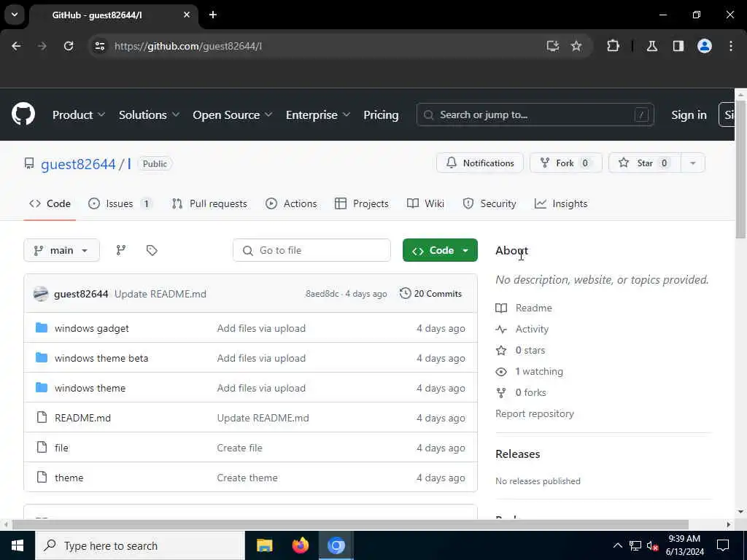Open Chrome extensions puzzle icon
Viewport: 747px width, 560px height.
pos(613,46)
